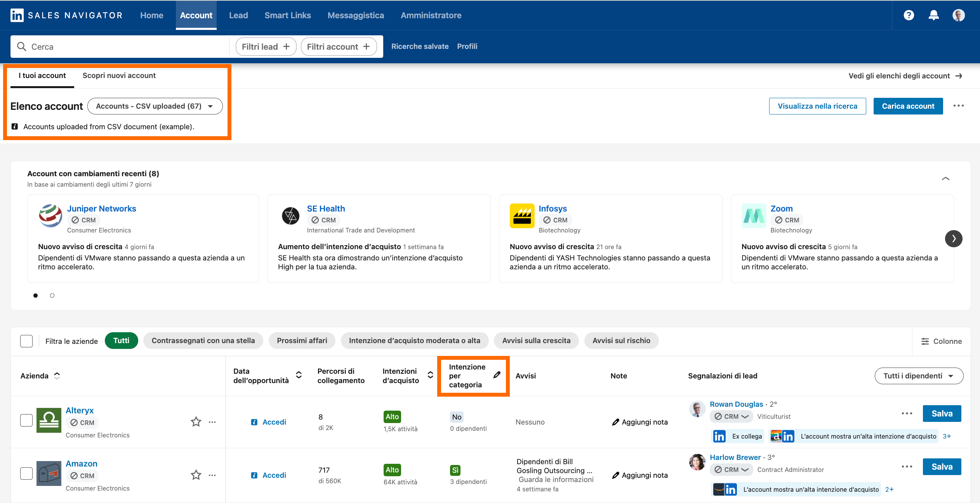Open the Lead tab
This screenshot has height=503, width=980.
tap(238, 16)
